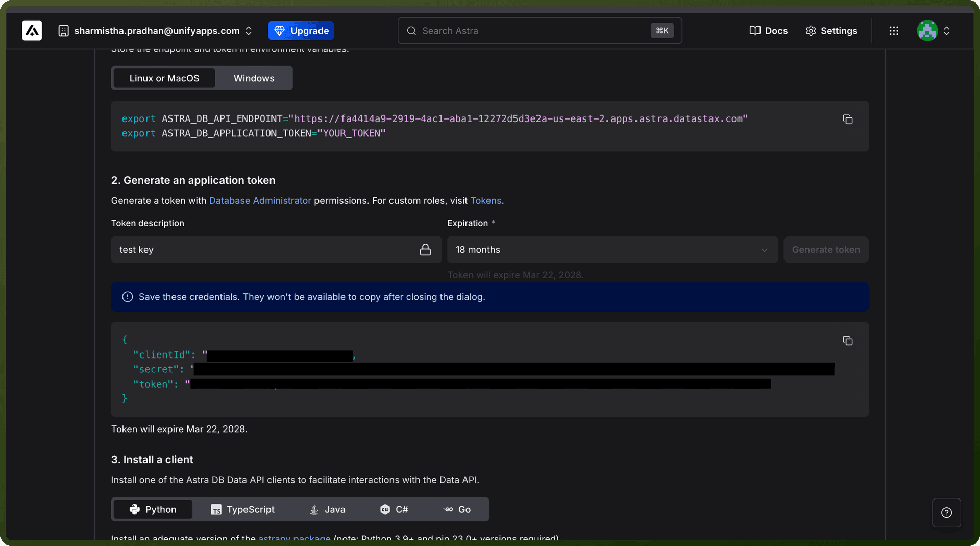Click the organization building icon

click(x=64, y=31)
